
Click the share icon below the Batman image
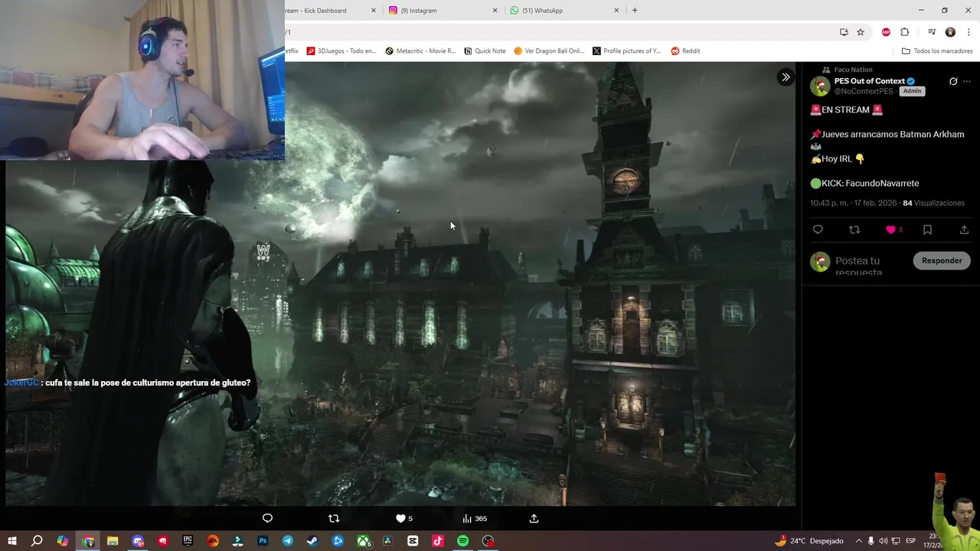tap(534, 518)
